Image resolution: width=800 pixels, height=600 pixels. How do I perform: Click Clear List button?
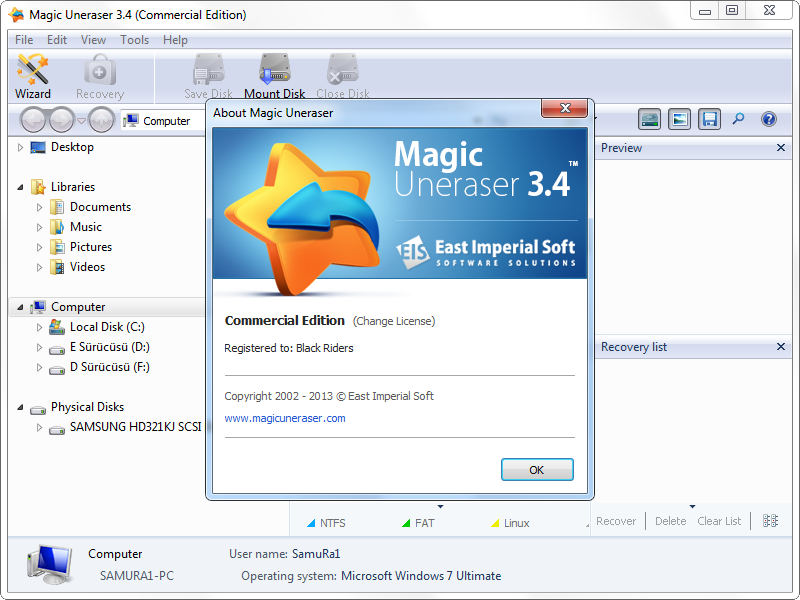(719, 521)
